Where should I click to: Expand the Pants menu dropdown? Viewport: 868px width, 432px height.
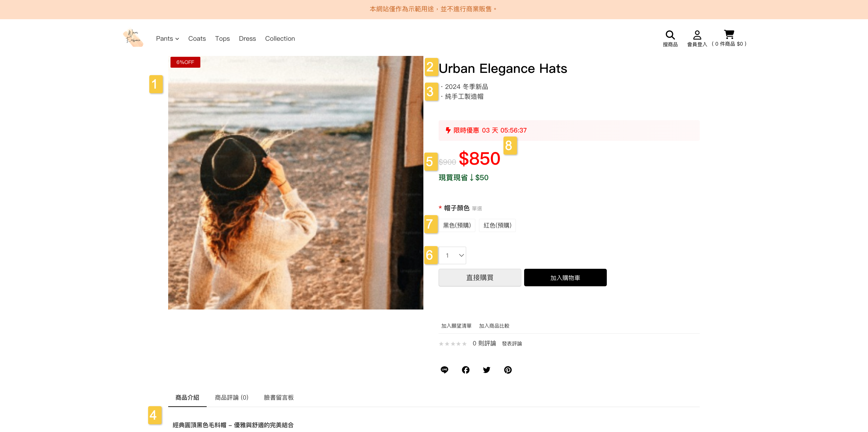coord(167,38)
